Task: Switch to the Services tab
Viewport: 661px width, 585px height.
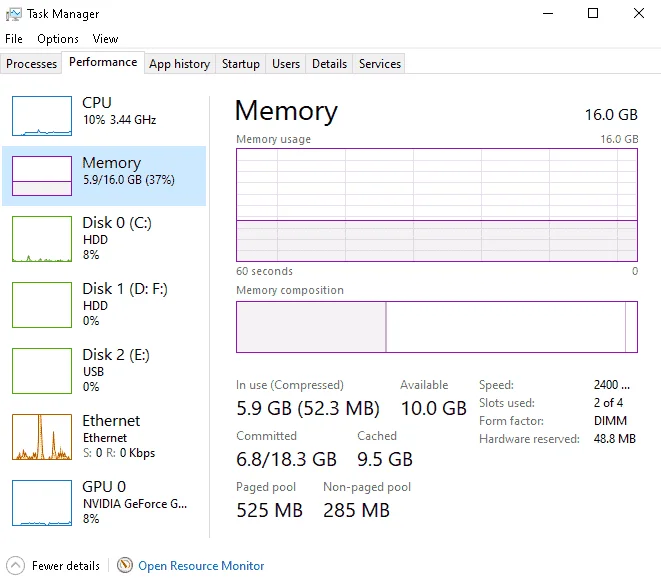Action: point(379,64)
